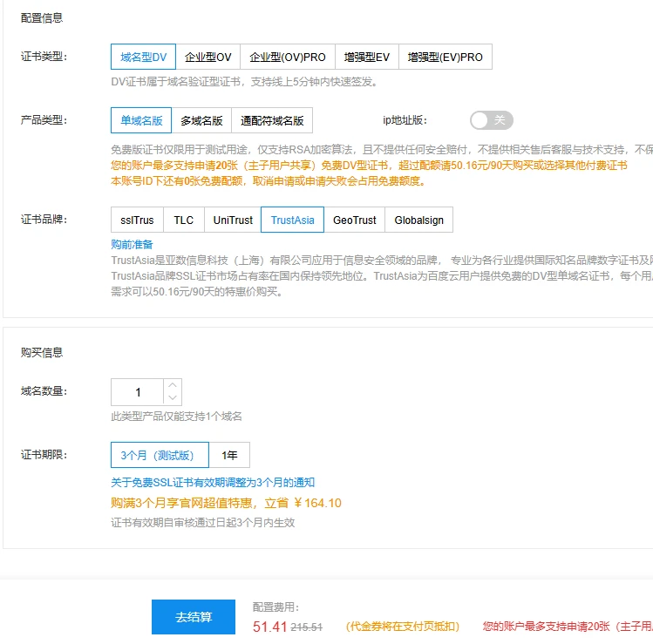Select TrustAsia certificate brand
This screenshot has height=644, width=653.
(x=292, y=220)
